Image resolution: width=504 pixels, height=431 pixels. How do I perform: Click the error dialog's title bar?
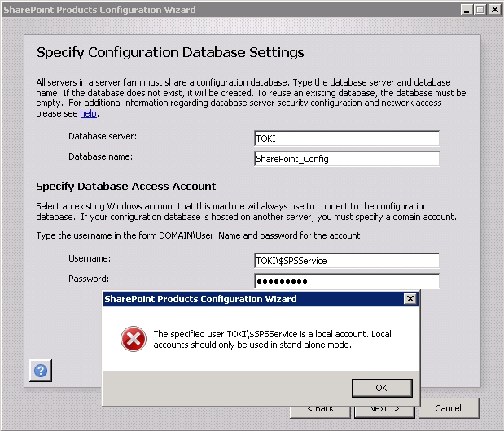(x=244, y=299)
